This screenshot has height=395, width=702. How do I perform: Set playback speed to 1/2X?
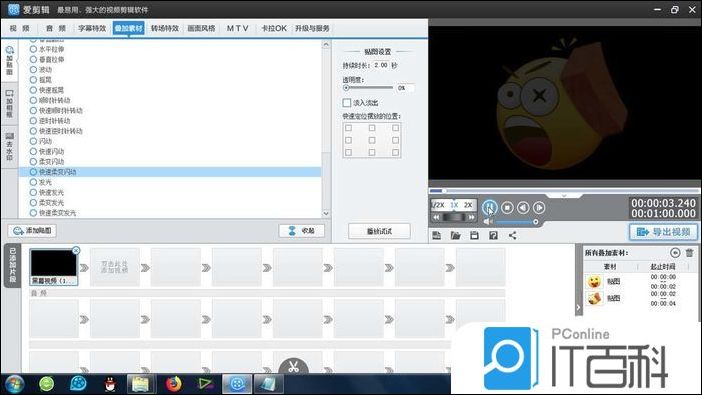click(x=438, y=205)
